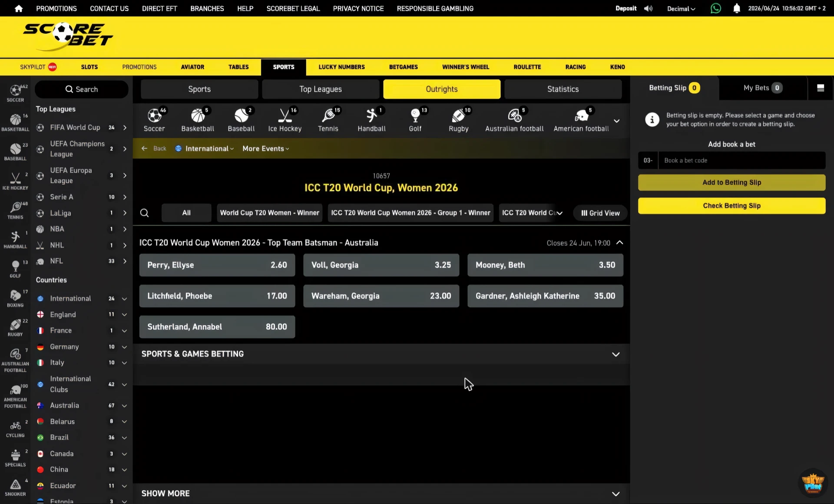Switch to the Top Leagues tab
This screenshot has height=504, width=834.
click(321, 89)
